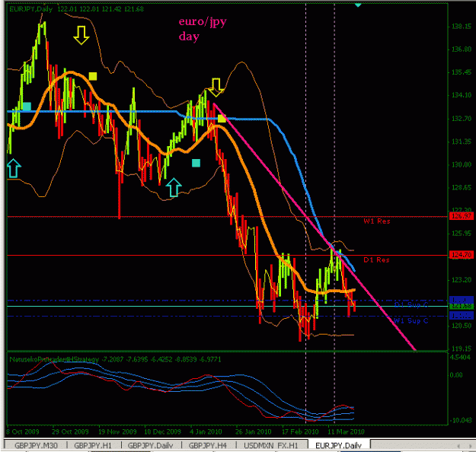Click the 0.00 indicator scale value

(456, 375)
